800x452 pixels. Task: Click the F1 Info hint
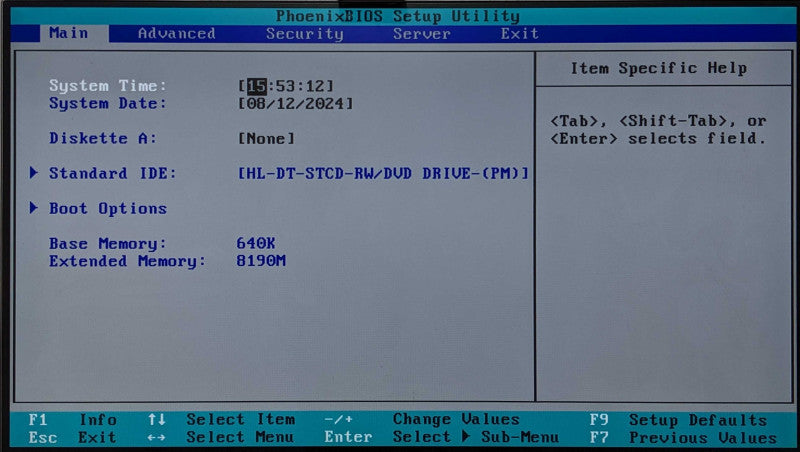click(72, 420)
